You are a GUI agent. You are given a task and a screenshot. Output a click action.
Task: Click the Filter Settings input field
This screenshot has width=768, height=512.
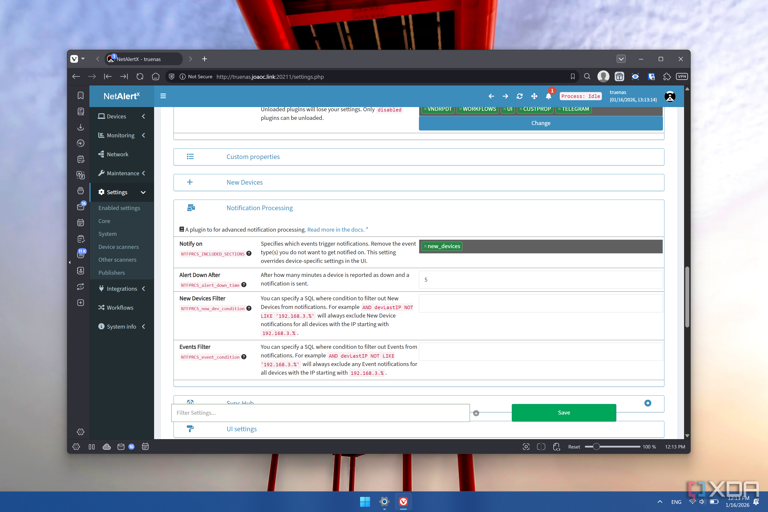(x=320, y=412)
